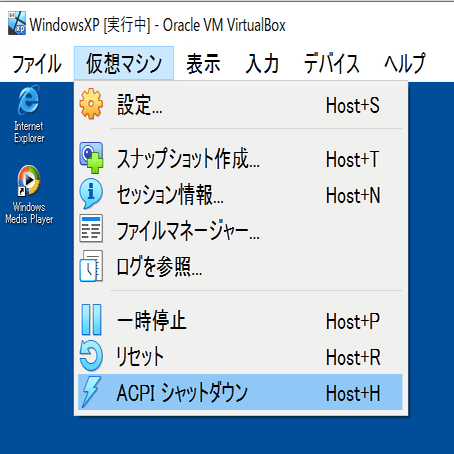Click the lightning bolt shutdown icon
454x454 pixels.
pyautogui.click(x=91, y=392)
